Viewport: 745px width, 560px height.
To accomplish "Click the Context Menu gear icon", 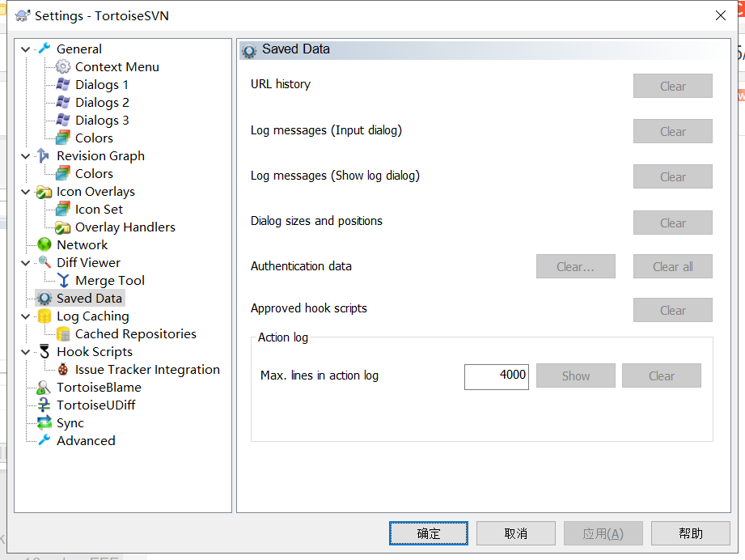I will pyautogui.click(x=63, y=66).
